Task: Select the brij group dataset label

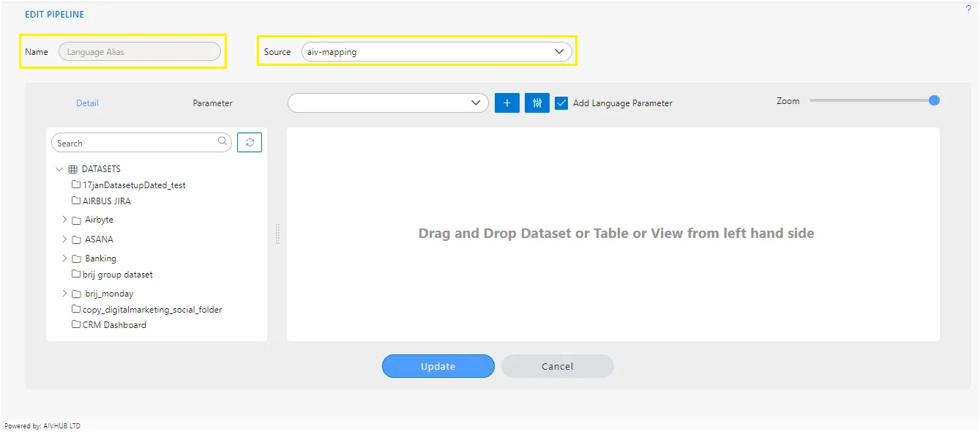Action: point(118,275)
